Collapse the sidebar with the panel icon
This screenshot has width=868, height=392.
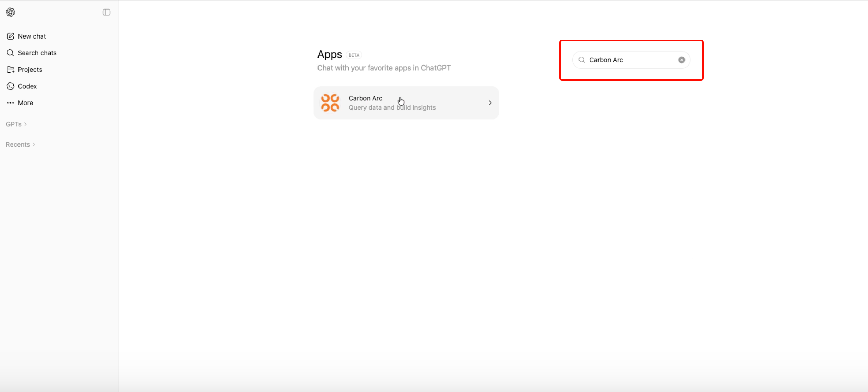coord(107,12)
